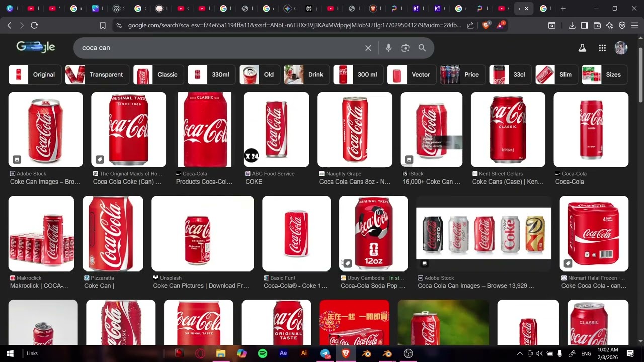The image size is (644, 362).
Task: Share this page link
Action: coord(470,25)
